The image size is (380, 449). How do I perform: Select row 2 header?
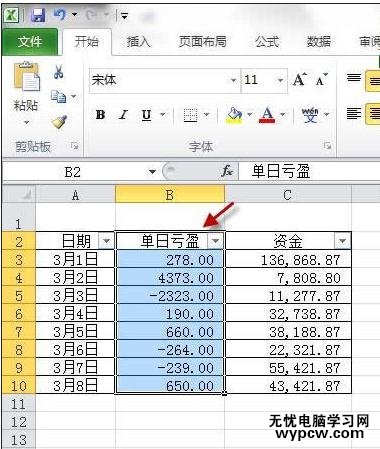point(19,240)
